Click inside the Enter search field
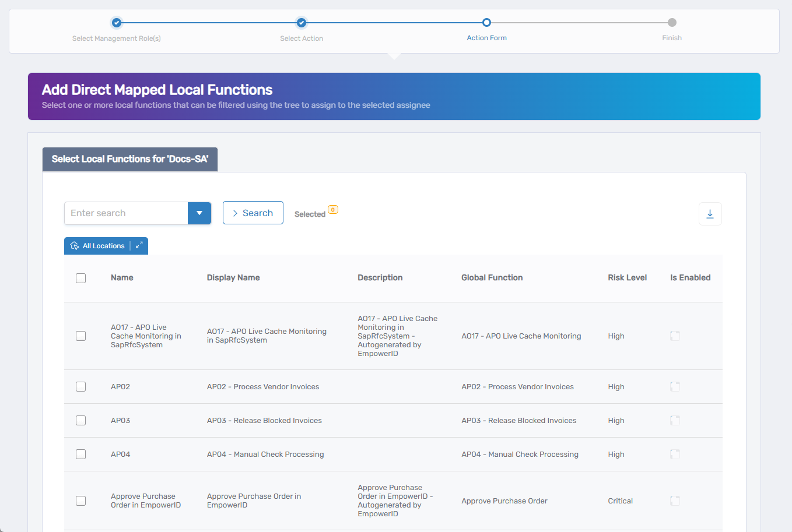Screen dimensions: 792x532 125,213
